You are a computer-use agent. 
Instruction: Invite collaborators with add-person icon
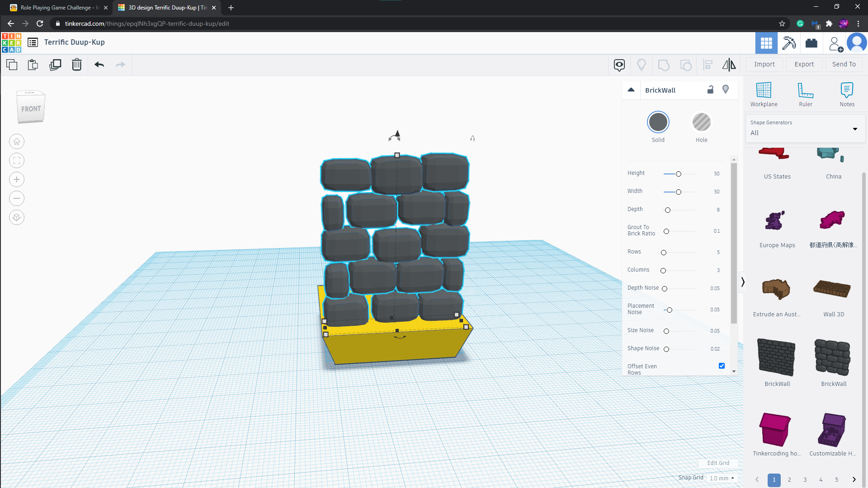(835, 44)
